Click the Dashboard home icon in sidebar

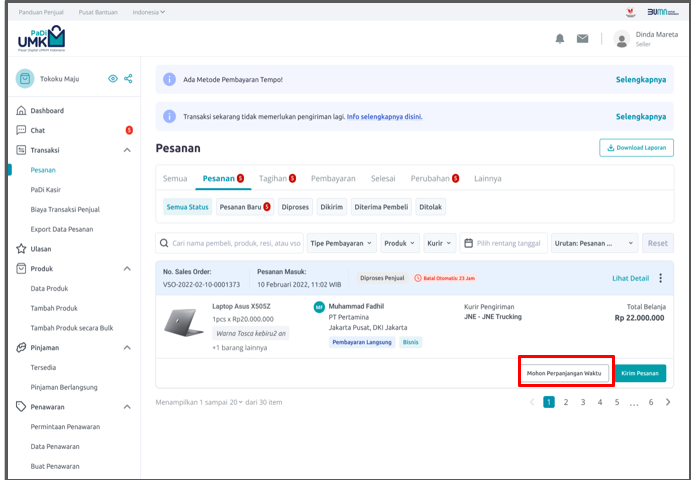[21, 111]
